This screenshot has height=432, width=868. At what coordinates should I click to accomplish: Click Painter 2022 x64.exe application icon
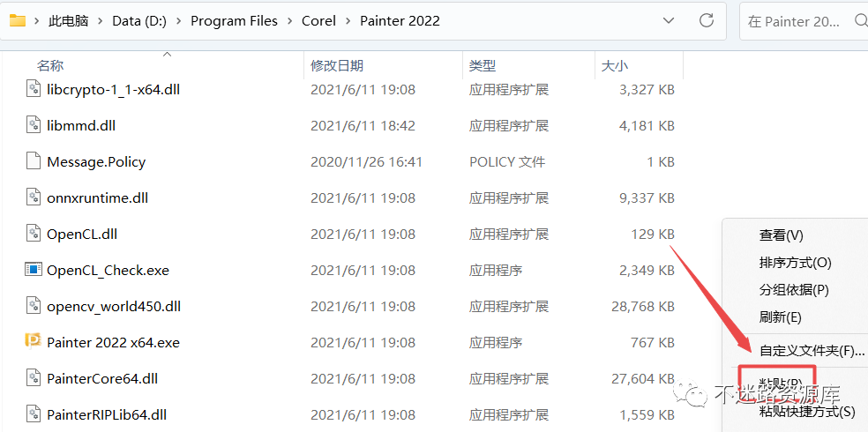[34, 342]
